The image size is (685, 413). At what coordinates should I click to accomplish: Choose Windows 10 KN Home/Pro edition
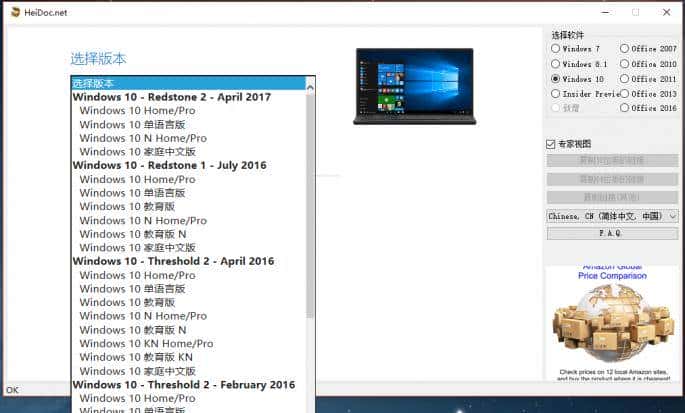pos(146,343)
